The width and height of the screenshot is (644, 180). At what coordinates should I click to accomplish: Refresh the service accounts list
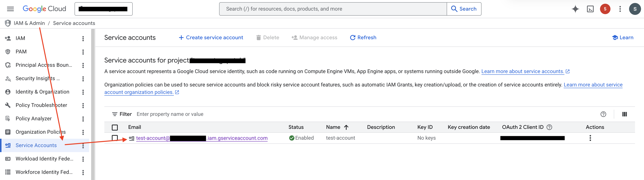click(363, 38)
